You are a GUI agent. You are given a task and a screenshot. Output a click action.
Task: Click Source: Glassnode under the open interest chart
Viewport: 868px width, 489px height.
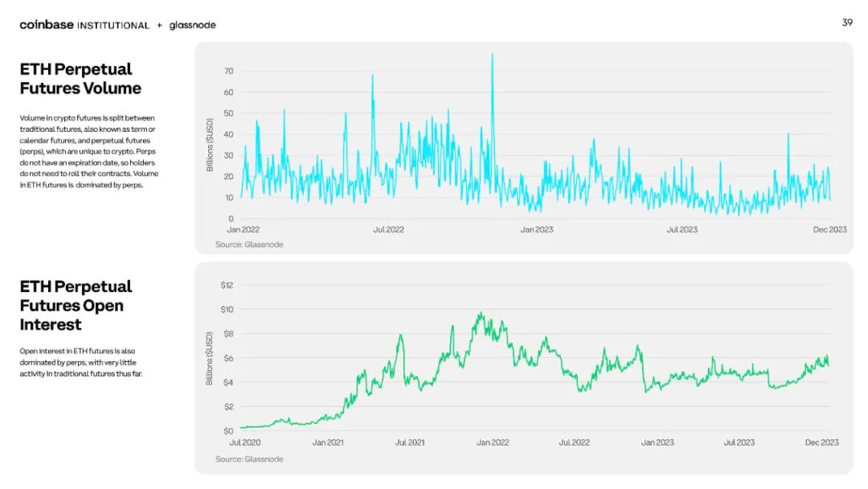pyautogui.click(x=249, y=459)
